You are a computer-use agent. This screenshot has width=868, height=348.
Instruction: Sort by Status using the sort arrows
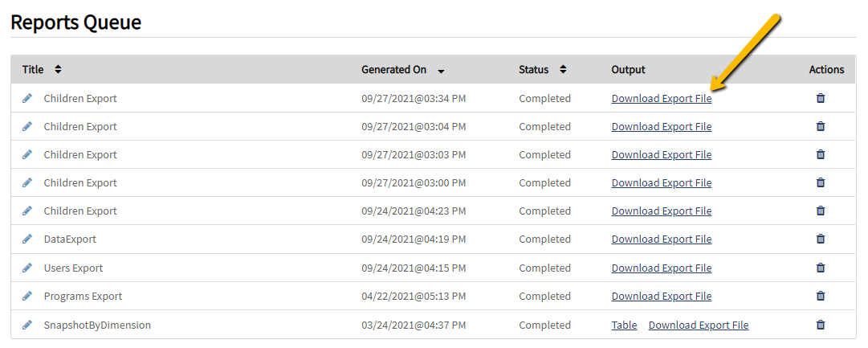point(563,70)
